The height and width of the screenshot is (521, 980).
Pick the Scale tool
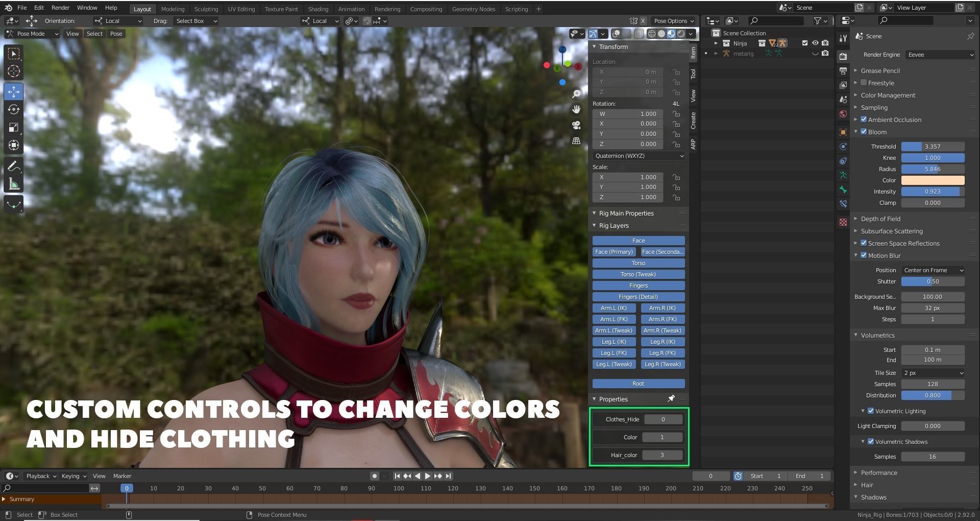click(14, 127)
